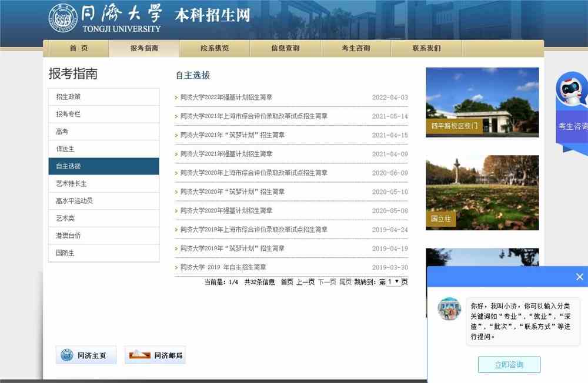Viewport: 588px width, 383px height.
Task: Click the Tongji University logo emblem
Action: pyautogui.click(x=63, y=18)
